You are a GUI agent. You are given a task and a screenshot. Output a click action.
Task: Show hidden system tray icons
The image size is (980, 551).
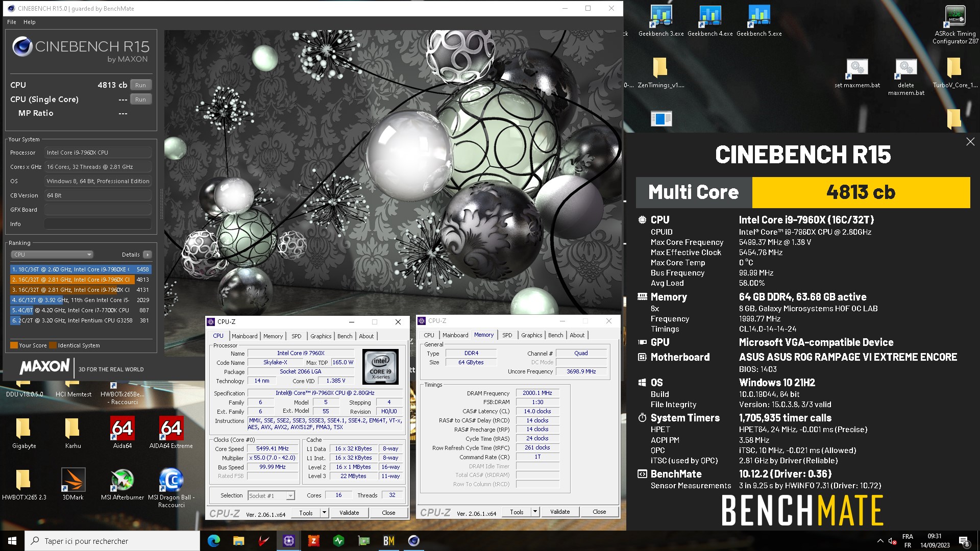click(880, 541)
